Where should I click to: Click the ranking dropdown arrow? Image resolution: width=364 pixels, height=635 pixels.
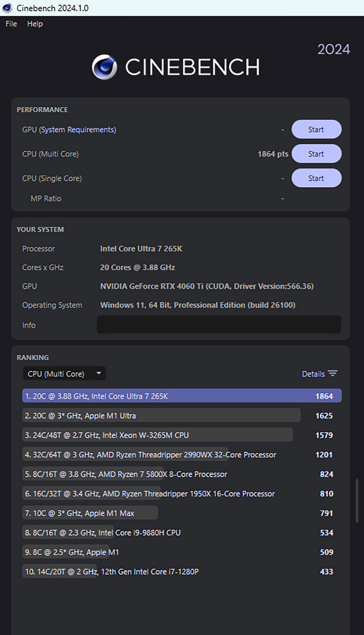click(x=98, y=373)
